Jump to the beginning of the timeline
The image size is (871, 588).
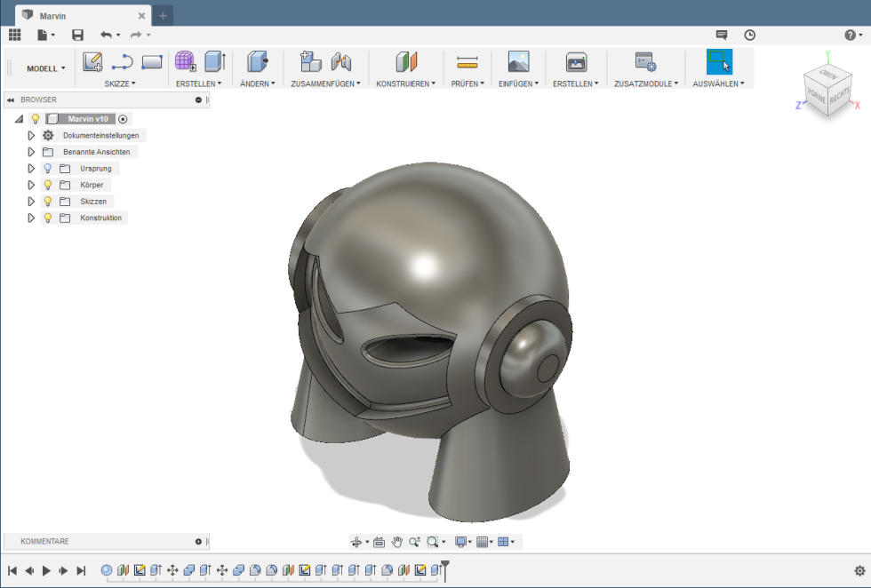click(x=12, y=570)
